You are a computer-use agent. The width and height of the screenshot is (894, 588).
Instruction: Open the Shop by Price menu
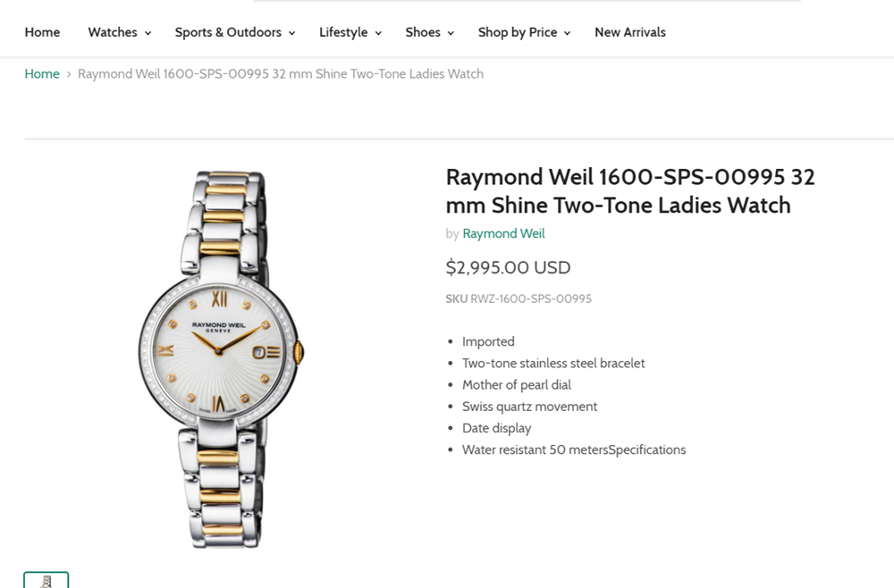(x=518, y=32)
